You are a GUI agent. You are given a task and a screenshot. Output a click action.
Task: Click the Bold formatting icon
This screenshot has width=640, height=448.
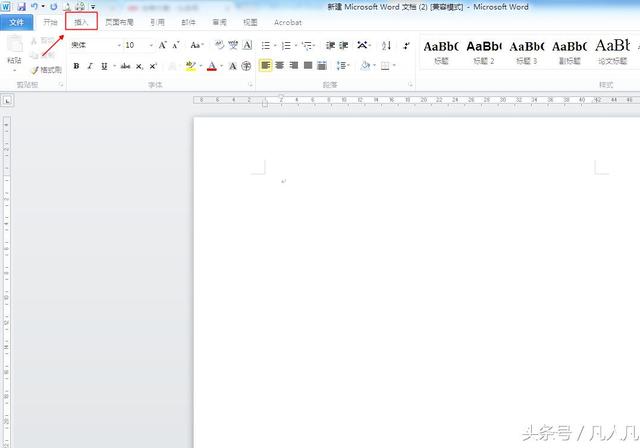point(76,66)
